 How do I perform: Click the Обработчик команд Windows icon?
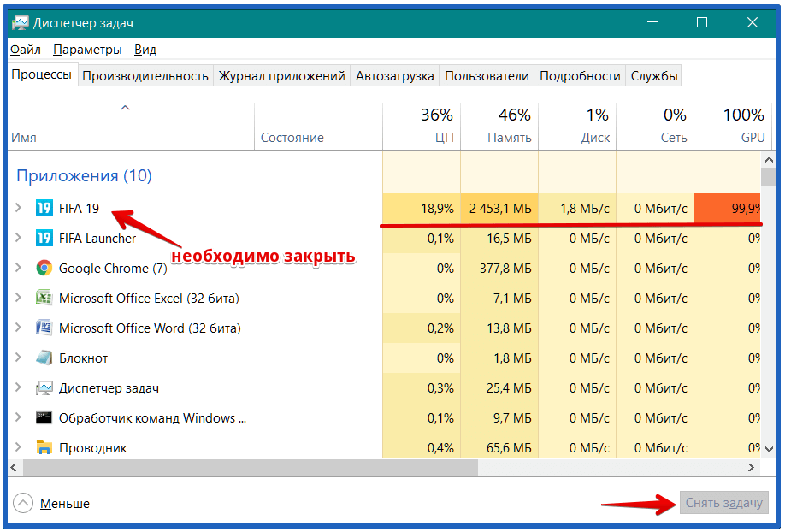pos(44,417)
